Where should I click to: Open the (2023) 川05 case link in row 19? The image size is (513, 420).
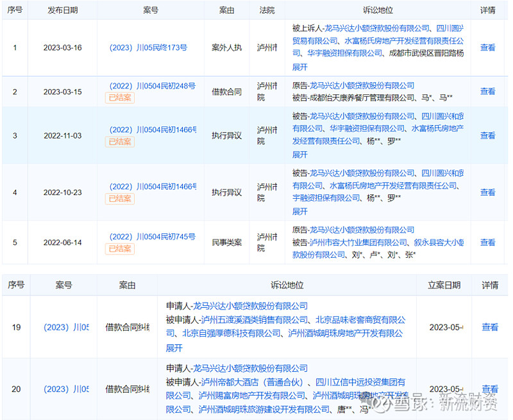[67, 327]
